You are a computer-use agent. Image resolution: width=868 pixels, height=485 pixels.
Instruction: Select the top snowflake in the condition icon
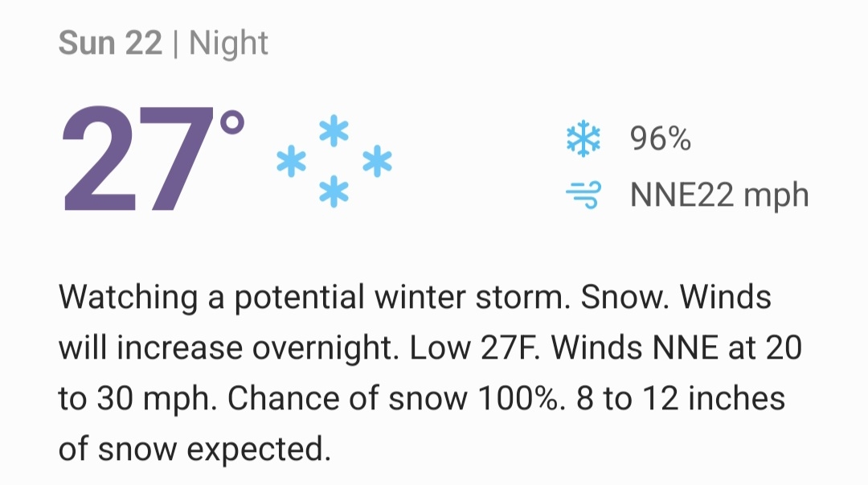tap(334, 131)
